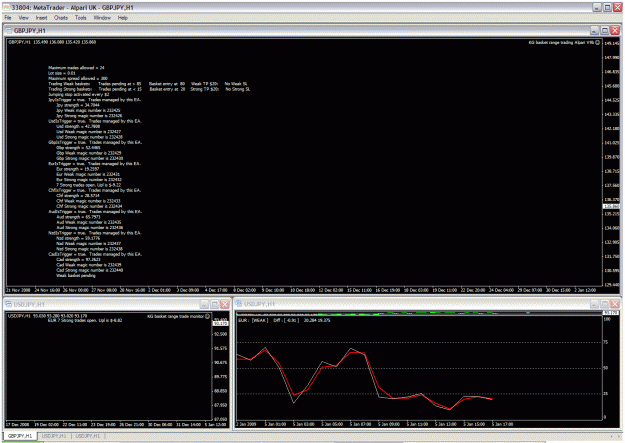
Task: Minimize the USDJPY,H1 price chart window
Action: tap(204, 305)
